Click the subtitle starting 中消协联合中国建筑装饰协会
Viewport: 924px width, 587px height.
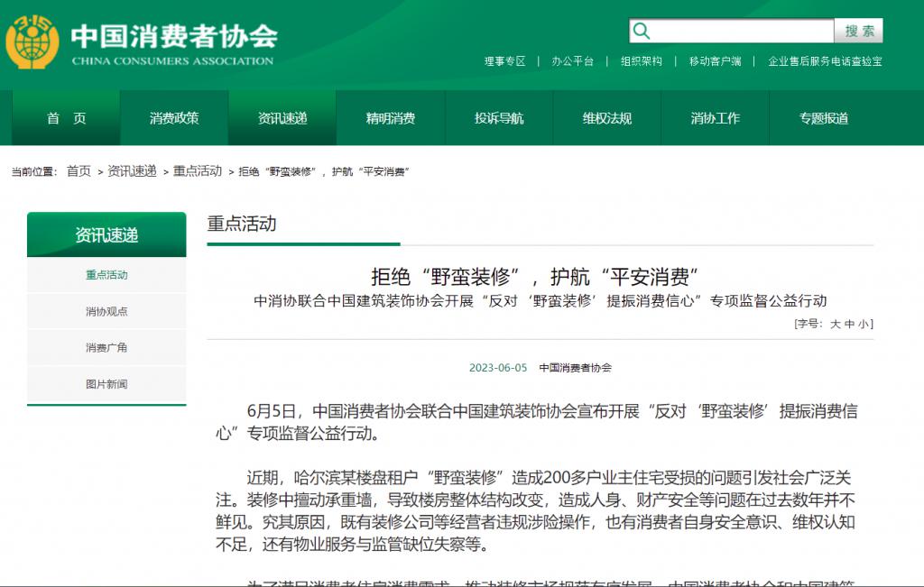tap(540, 301)
